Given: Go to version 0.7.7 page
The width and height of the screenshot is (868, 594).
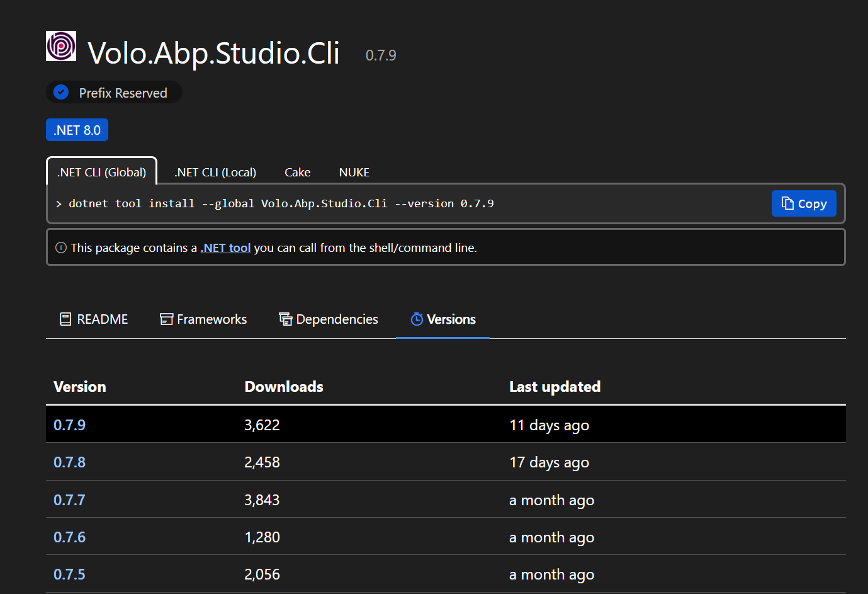Looking at the screenshot, I should (69, 500).
